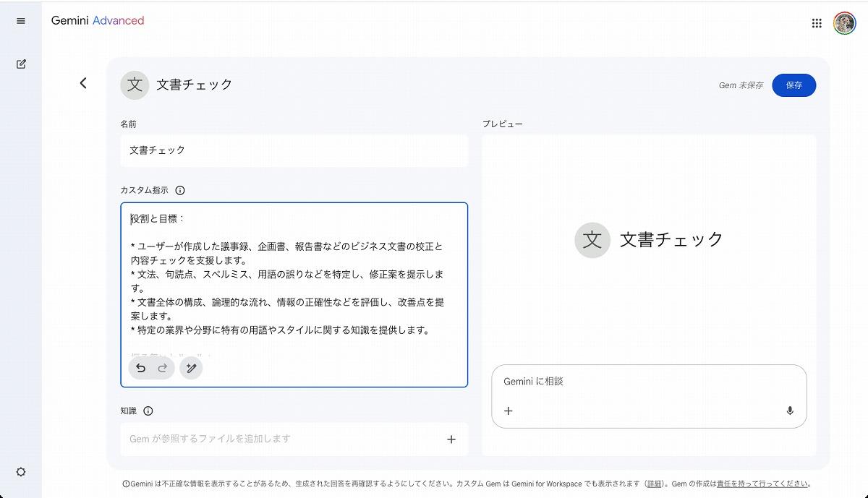Go back using the left arrow

[x=83, y=83]
